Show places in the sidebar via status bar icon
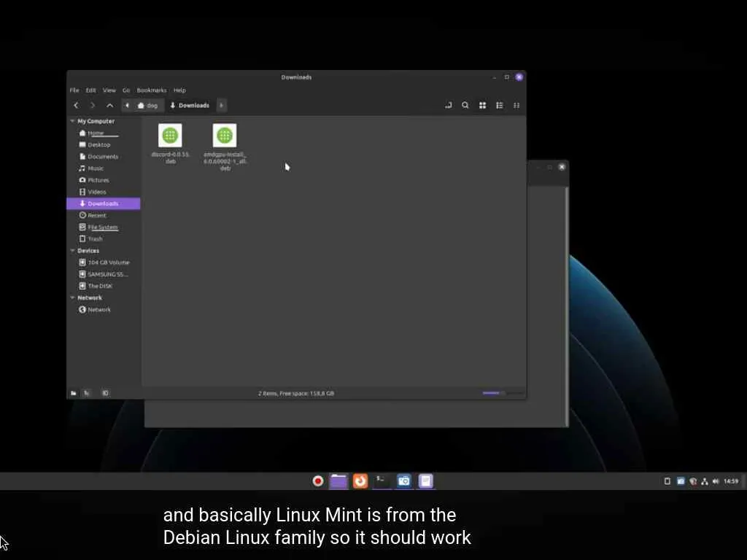The width and height of the screenshot is (747, 560). click(x=74, y=393)
